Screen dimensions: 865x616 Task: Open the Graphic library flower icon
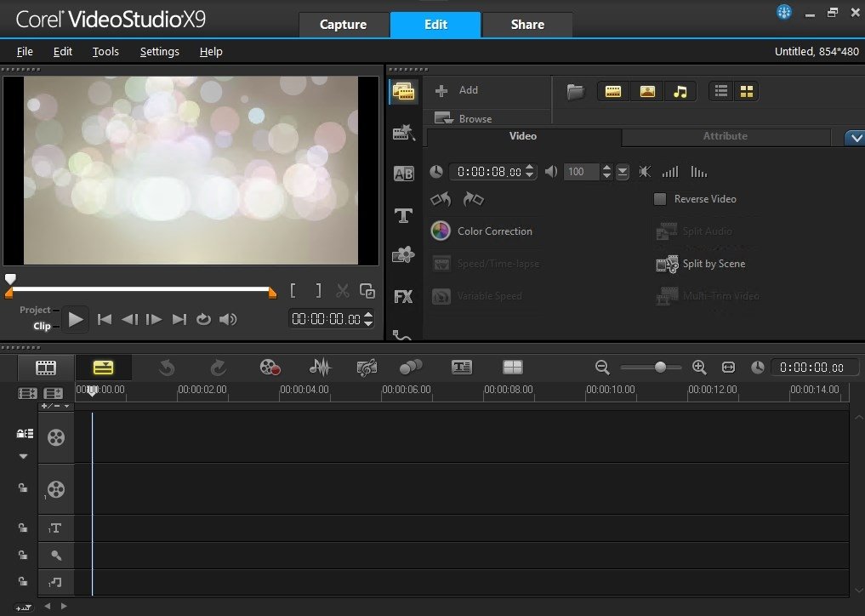(x=403, y=255)
